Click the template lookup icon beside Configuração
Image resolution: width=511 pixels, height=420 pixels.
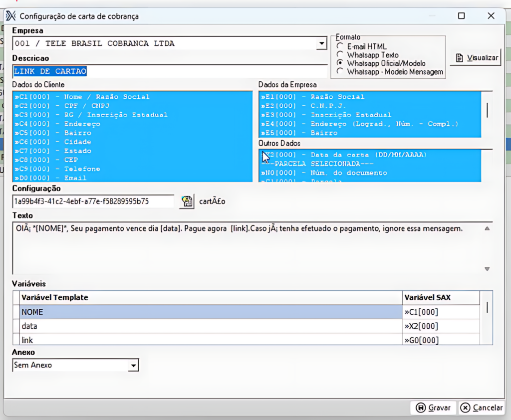[x=187, y=202]
